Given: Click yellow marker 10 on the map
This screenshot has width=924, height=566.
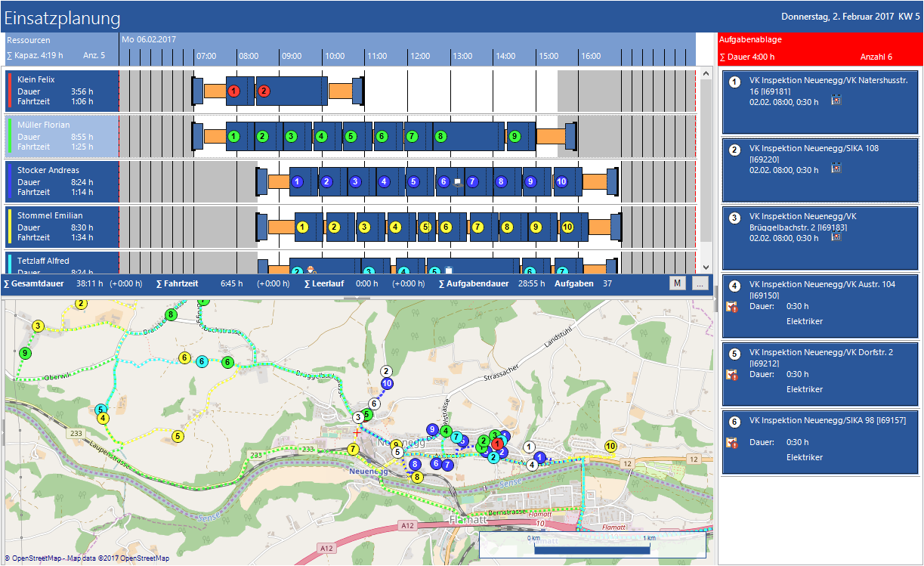Looking at the screenshot, I should click(x=610, y=446).
